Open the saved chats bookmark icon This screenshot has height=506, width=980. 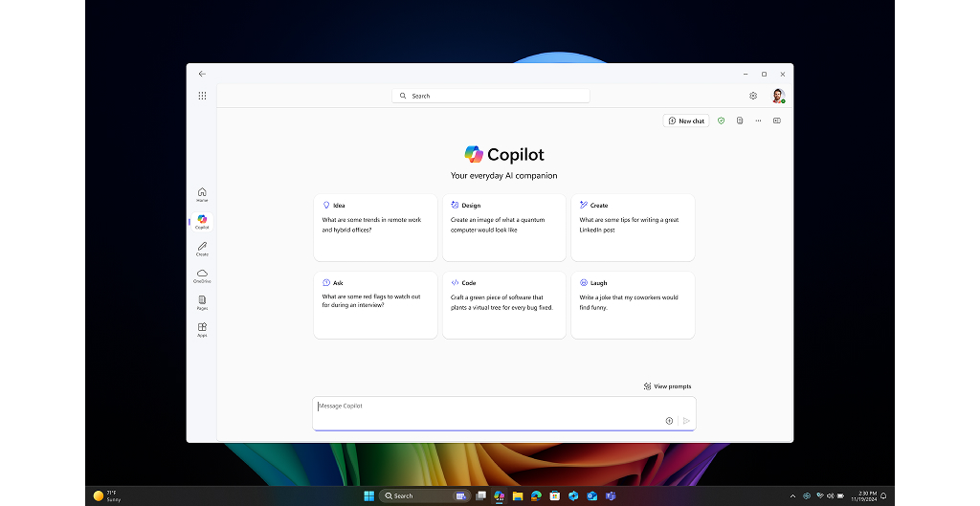(x=740, y=121)
